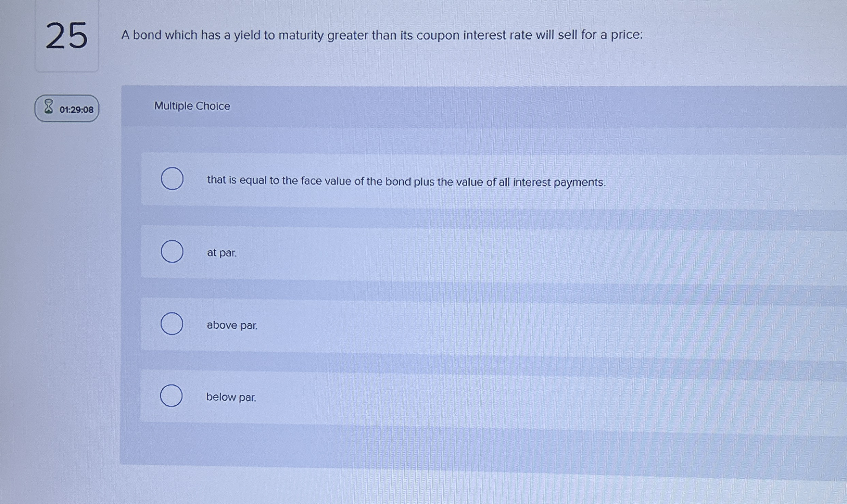Click the text 'below par.'
Viewport: 847px width, 504px height.
(x=231, y=397)
